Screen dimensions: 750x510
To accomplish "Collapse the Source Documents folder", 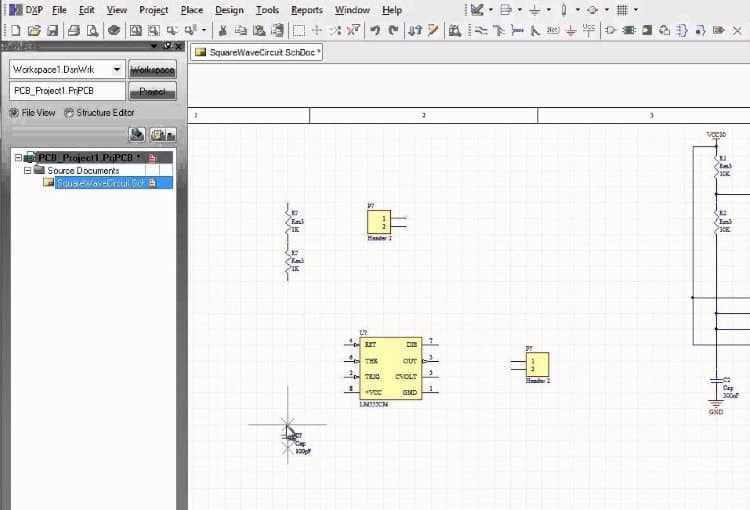I will [28, 171].
